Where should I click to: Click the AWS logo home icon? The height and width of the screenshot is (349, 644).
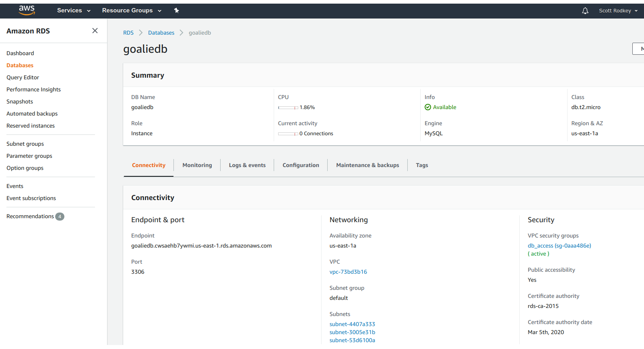(x=27, y=10)
